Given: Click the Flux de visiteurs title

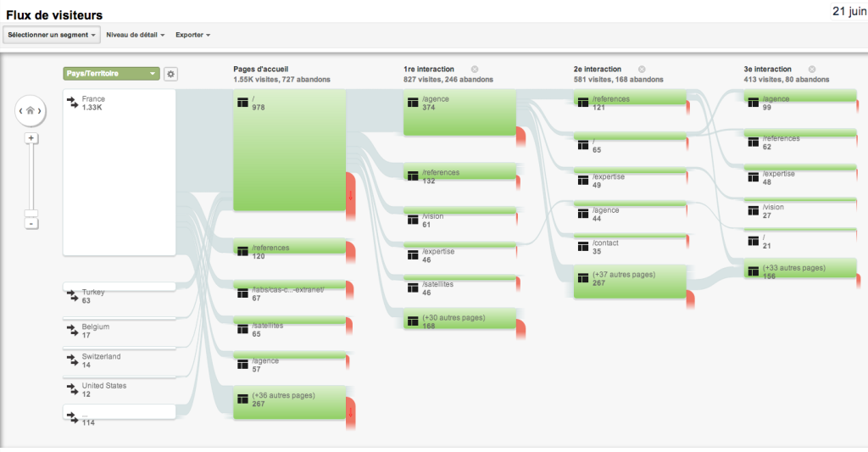Looking at the screenshot, I should click(54, 15).
